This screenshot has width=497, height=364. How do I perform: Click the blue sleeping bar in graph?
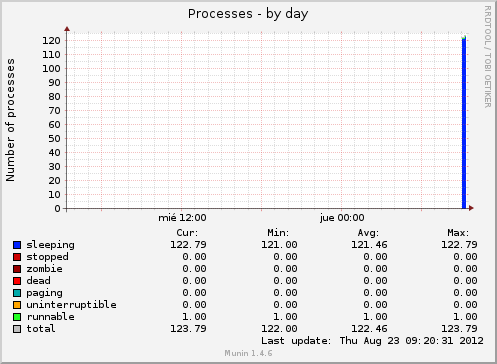(x=464, y=123)
